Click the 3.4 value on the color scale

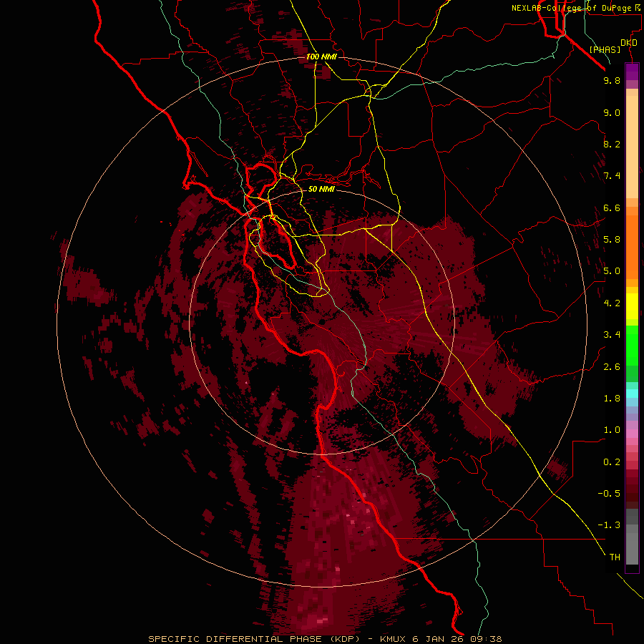[612, 335]
